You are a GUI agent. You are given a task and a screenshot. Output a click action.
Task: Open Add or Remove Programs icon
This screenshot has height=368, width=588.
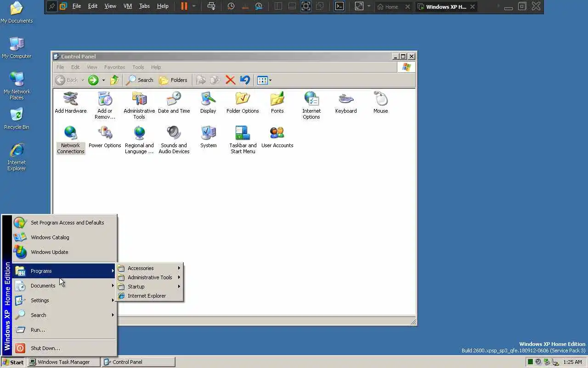pos(105,105)
